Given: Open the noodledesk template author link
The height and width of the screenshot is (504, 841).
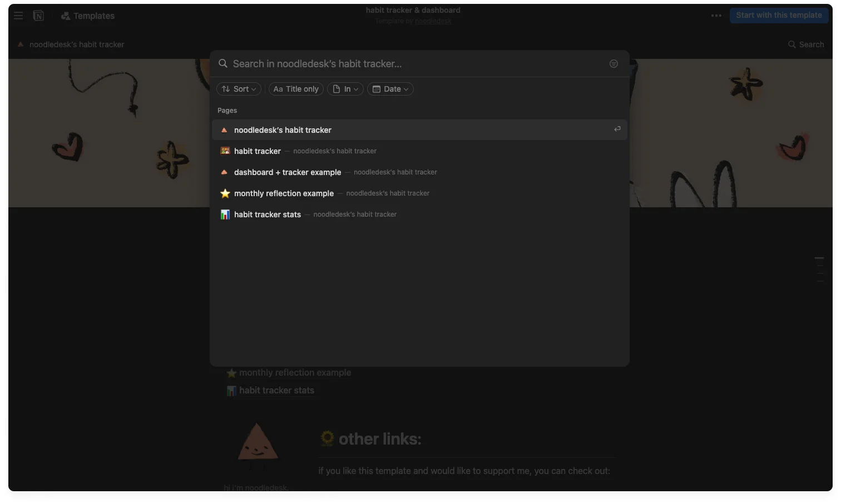Looking at the screenshot, I should click(433, 21).
